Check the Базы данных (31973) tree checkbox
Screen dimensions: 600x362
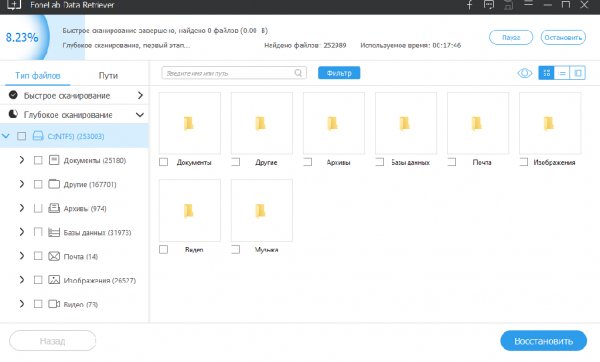[x=38, y=232]
